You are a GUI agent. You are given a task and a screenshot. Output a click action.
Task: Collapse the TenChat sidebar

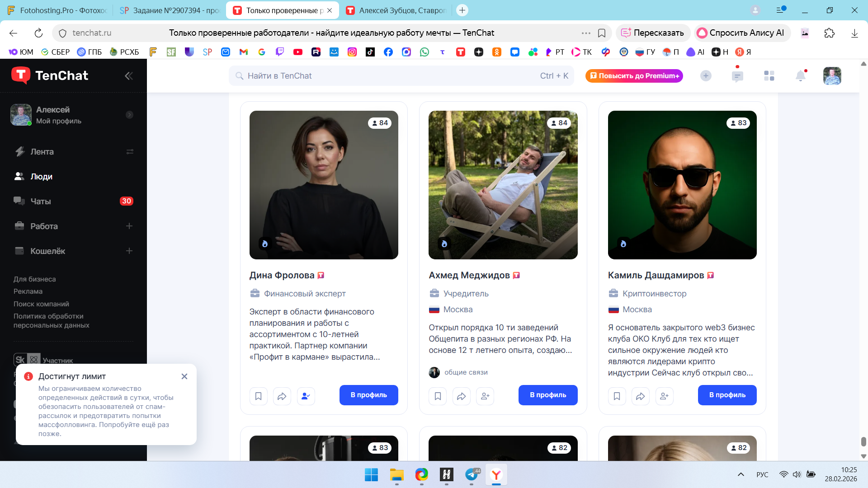(x=129, y=76)
